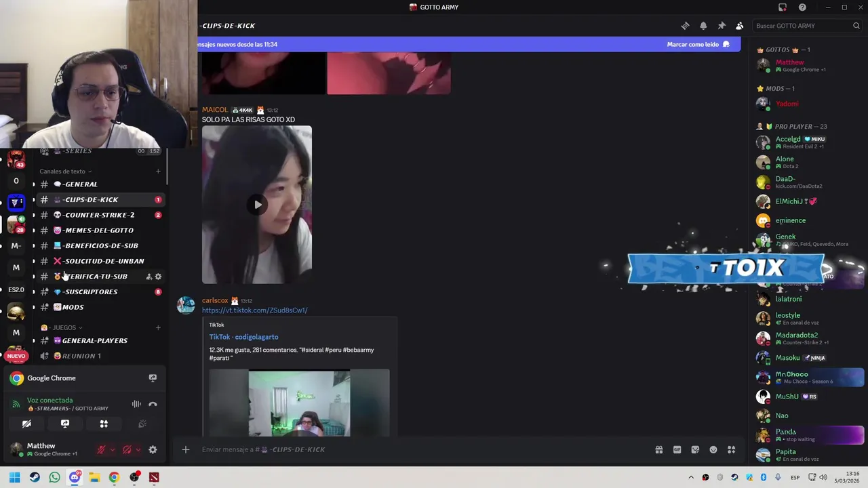Open user settings gear icon
868x488 pixels.
[x=153, y=449]
